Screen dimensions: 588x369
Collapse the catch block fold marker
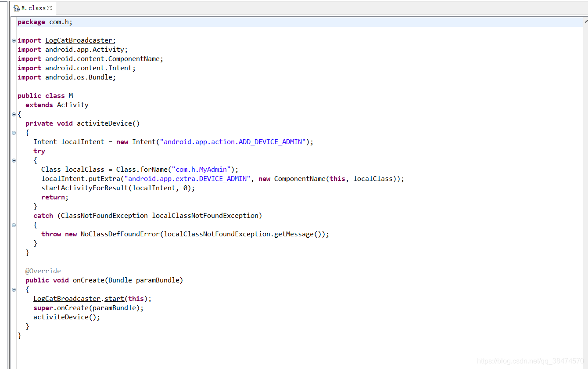14,225
